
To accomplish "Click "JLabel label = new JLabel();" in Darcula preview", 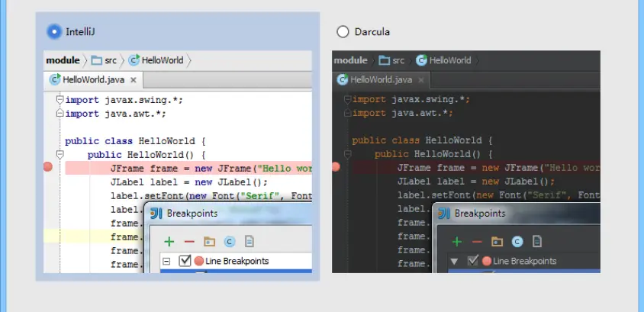I will [476, 182].
